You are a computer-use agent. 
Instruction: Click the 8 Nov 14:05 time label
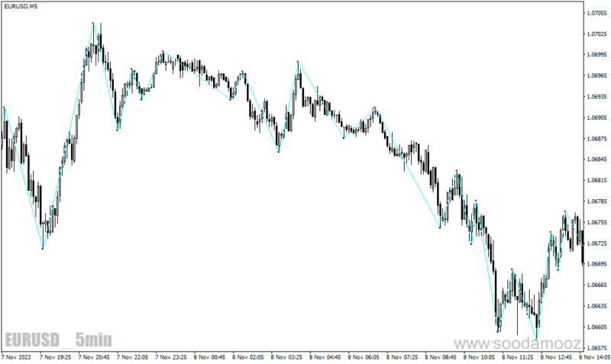tap(595, 357)
